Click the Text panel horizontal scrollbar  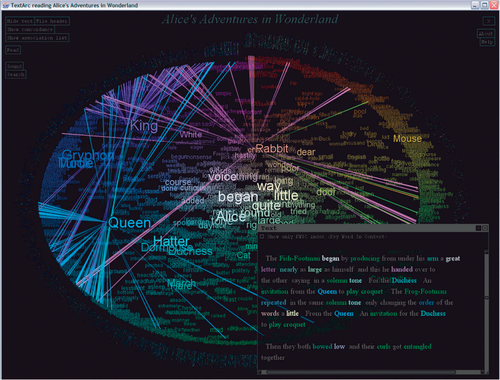[371, 372]
